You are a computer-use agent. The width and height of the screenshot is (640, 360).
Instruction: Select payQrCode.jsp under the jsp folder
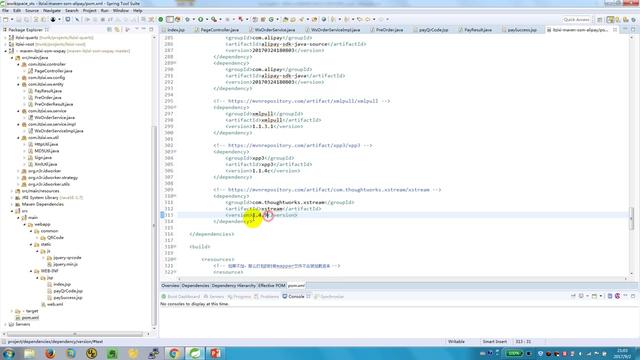pos(68,291)
